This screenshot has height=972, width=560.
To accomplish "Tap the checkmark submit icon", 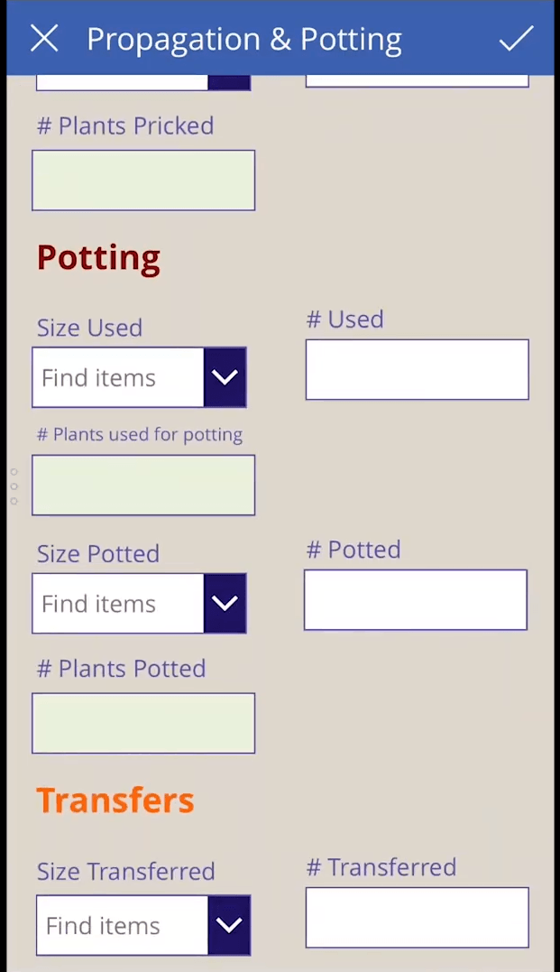I will (516, 39).
